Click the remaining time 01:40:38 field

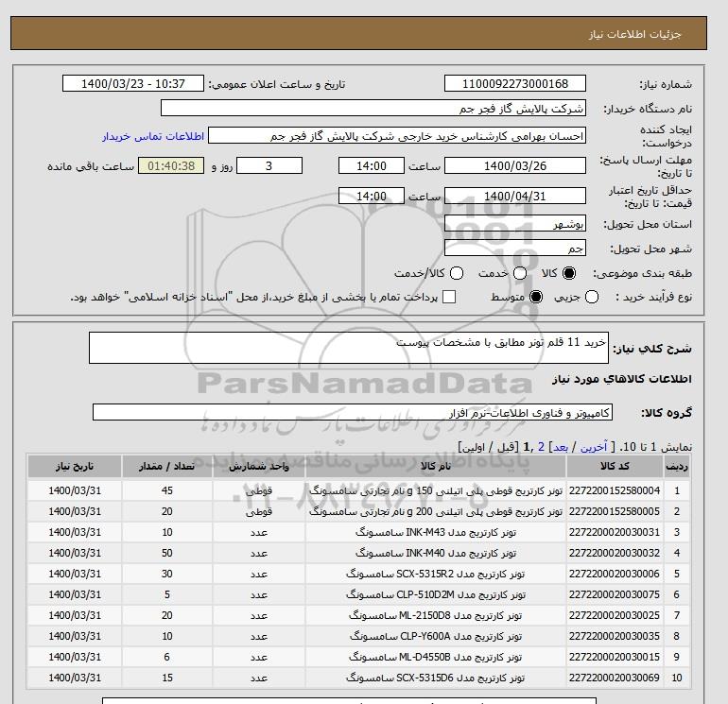click(171, 165)
